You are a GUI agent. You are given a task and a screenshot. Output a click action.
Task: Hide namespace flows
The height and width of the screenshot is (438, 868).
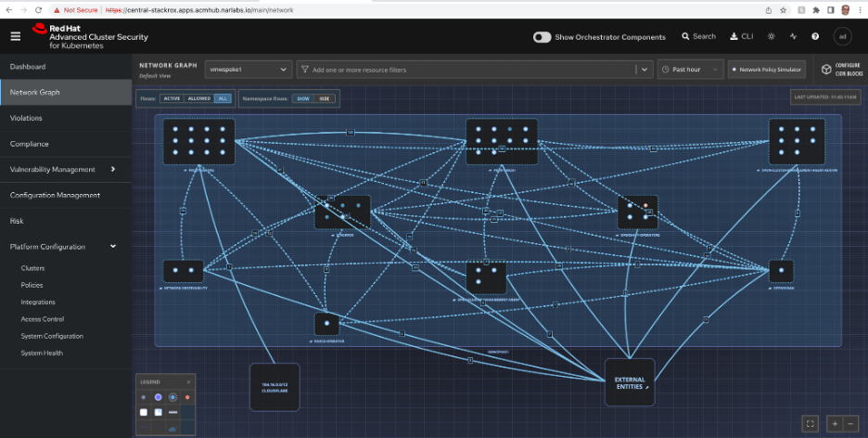pyautogui.click(x=325, y=98)
